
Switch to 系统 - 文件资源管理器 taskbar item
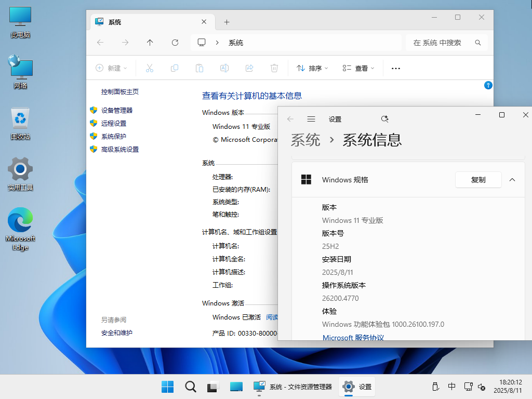tap(293, 387)
